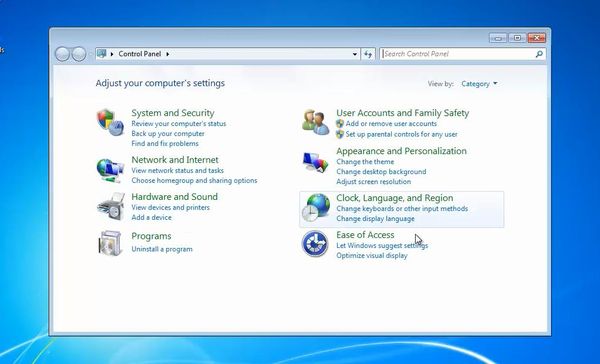Open Choose homegroup and sharing options

[194, 180]
